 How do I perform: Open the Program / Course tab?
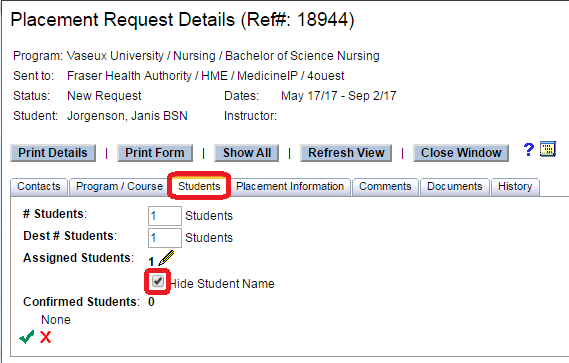click(x=119, y=187)
